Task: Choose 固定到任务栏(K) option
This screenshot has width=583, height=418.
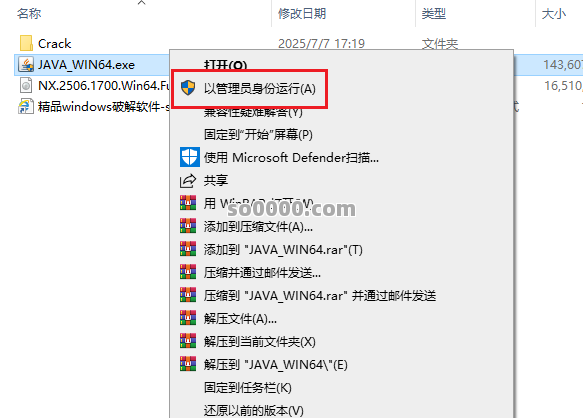Action: coord(248,388)
